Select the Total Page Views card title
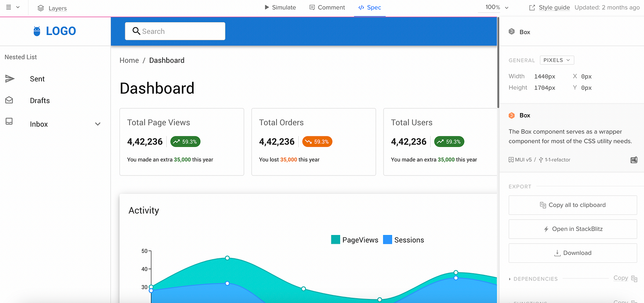Viewport: 644px width, 303px height. tap(159, 123)
